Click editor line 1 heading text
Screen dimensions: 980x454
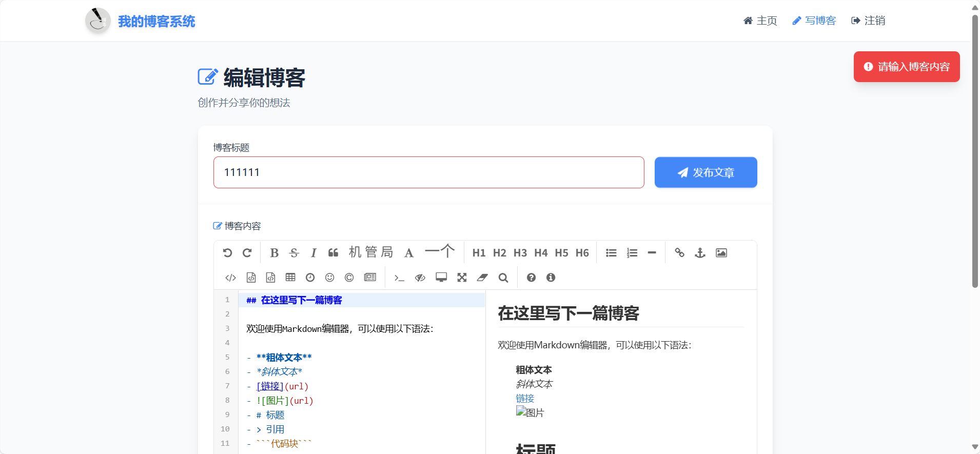click(x=294, y=300)
